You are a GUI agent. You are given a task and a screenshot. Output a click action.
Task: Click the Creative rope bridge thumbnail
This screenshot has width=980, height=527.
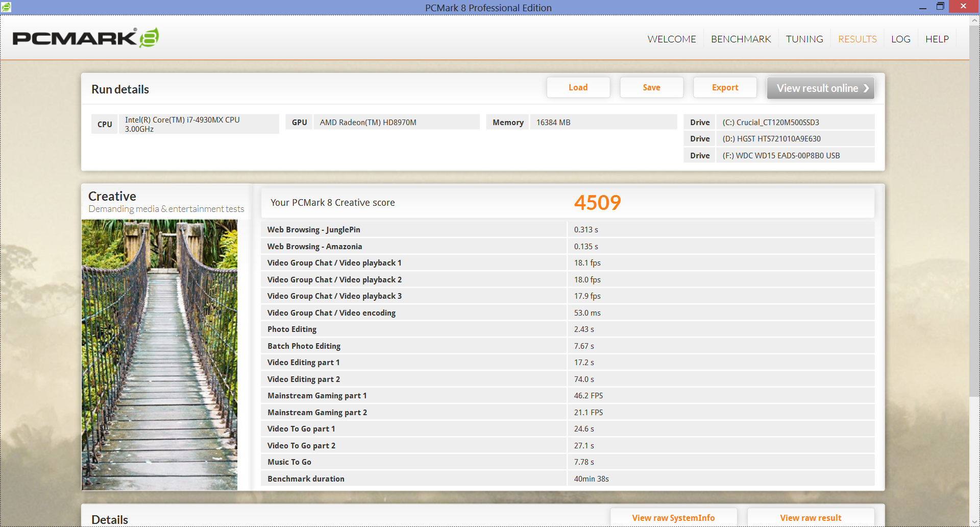pos(159,354)
